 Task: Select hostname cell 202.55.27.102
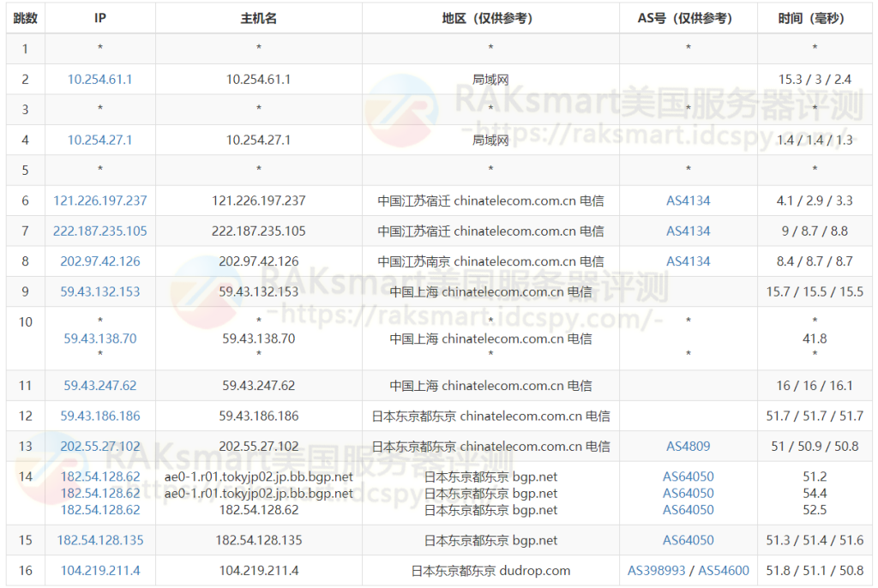tap(258, 446)
